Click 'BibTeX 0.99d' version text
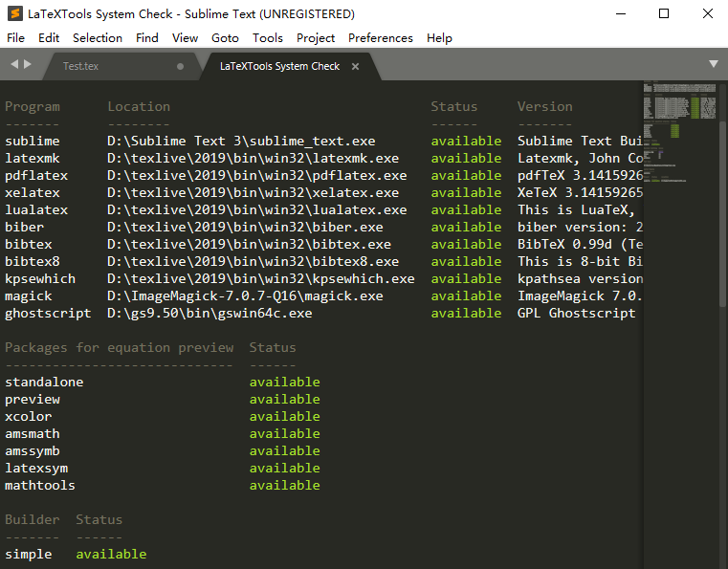728x569 pixels. coord(564,244)
